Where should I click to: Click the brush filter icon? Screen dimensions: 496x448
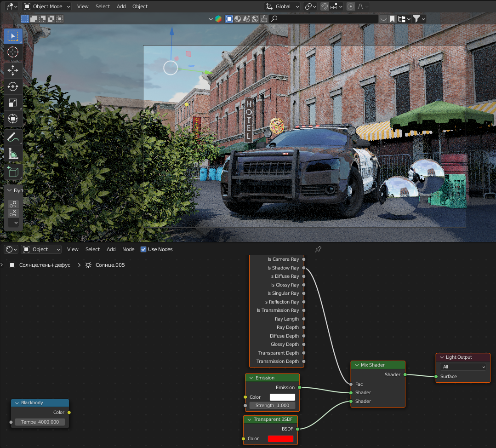point(264,19)
